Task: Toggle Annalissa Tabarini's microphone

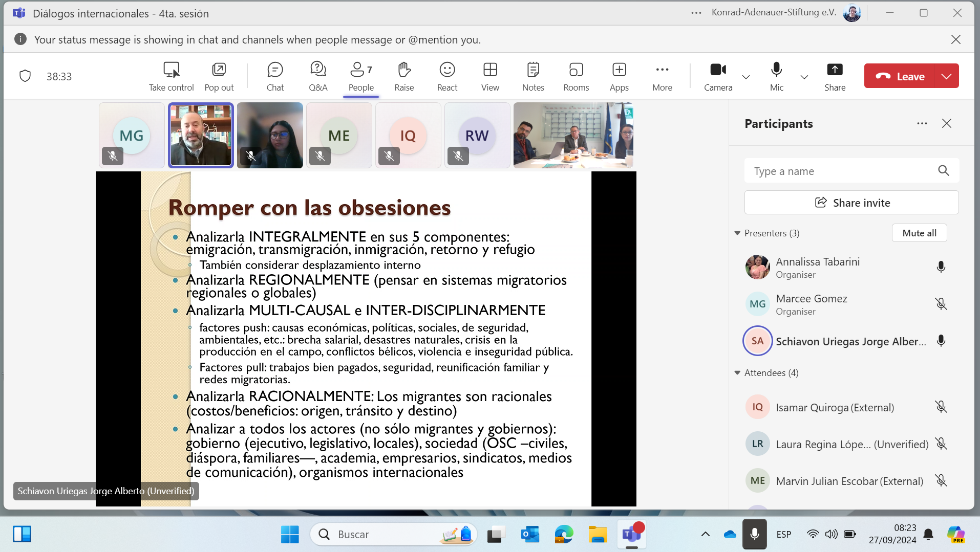Action: pos(941,267)
